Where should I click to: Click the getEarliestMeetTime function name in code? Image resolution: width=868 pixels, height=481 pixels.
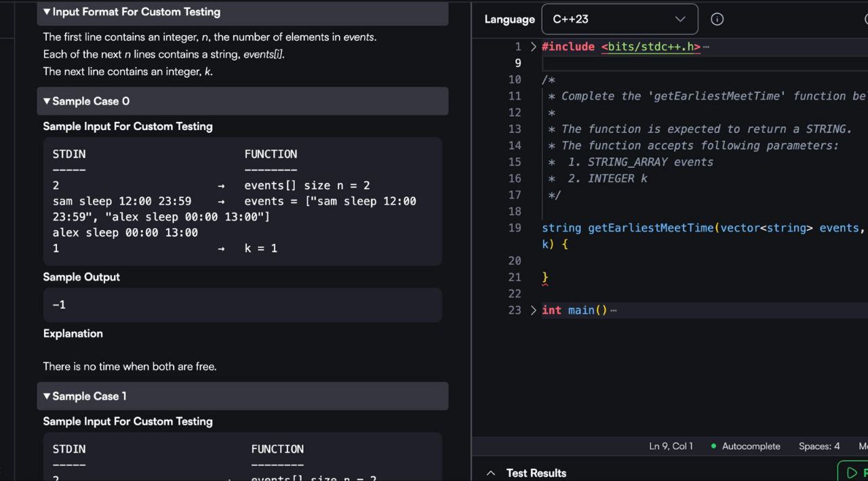click(x=650, y=228)
